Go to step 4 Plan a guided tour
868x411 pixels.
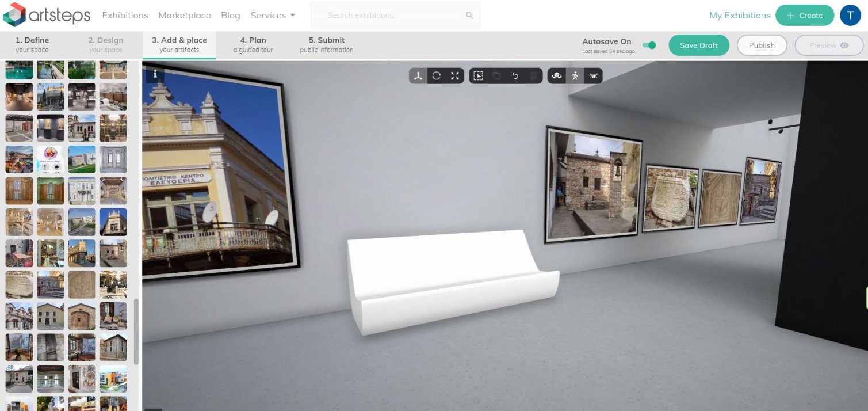pos(253,45)
